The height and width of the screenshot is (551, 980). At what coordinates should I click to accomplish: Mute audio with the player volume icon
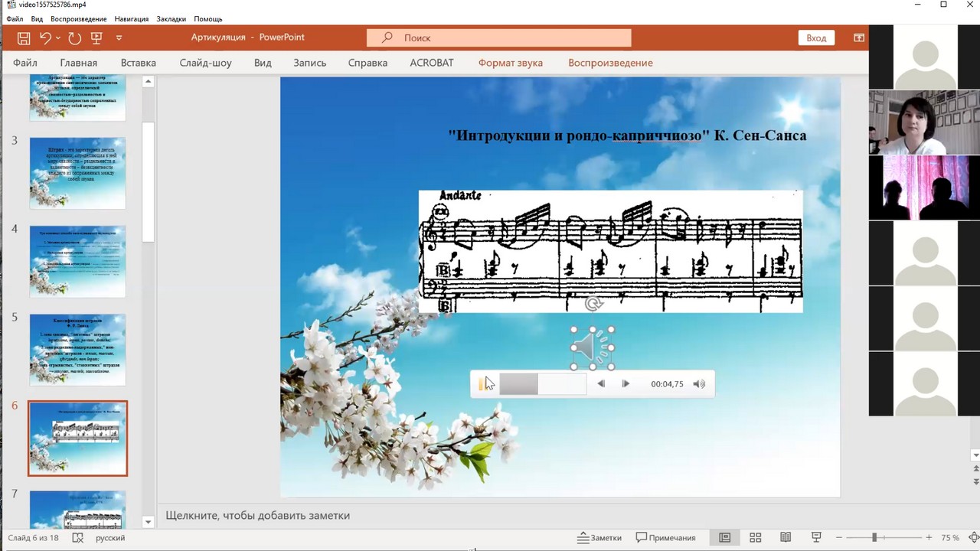pos(699,384)
